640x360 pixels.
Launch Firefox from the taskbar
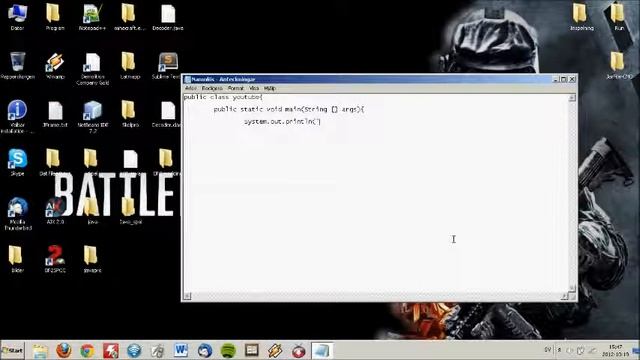pos(64,351)
